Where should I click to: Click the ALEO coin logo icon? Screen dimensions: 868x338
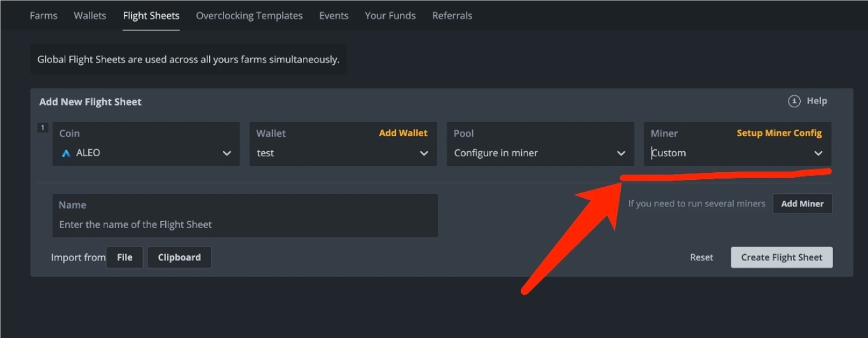tap(66, 153)
